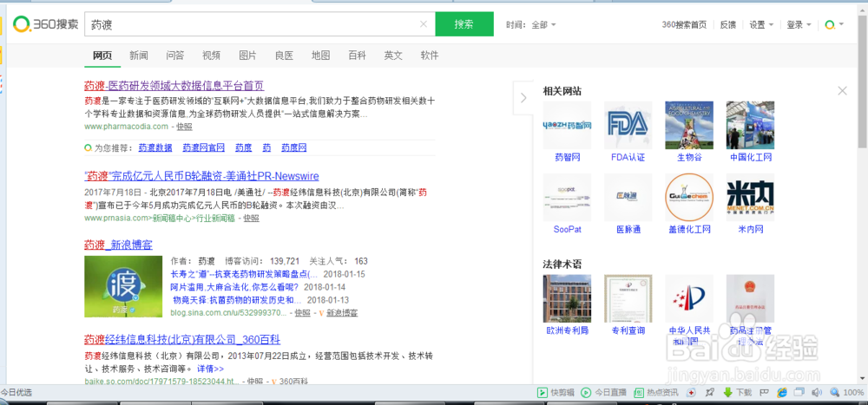Click the 反馈 link
The width and height of the screenshot is (868, 405).
point(728,24)
